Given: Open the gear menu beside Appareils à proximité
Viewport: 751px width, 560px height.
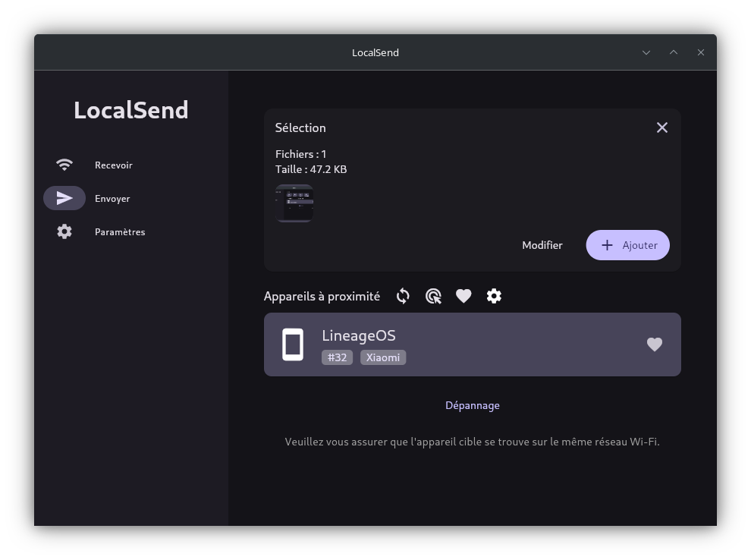Looking at the screenshot, I should coord(494,296).
